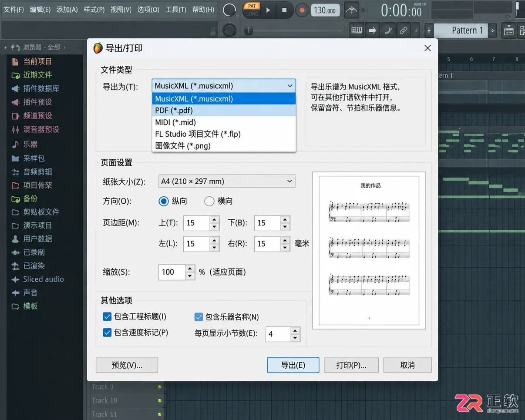
Task: Click the Play button in transport bar
Action: point(268,10)
